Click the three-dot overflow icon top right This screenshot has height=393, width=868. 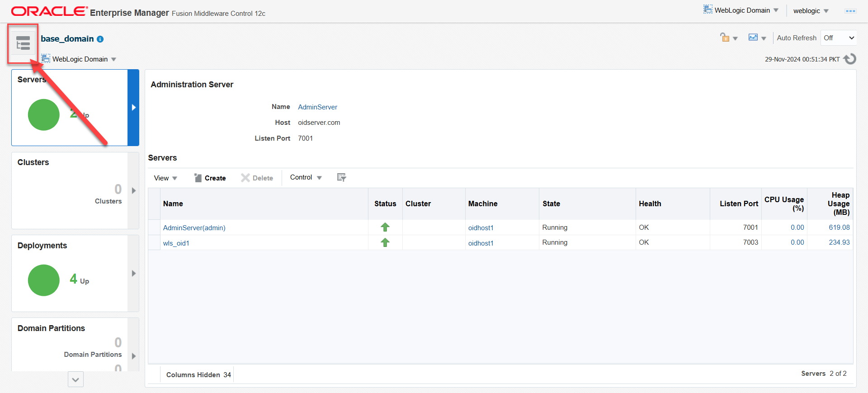[850, 11]
